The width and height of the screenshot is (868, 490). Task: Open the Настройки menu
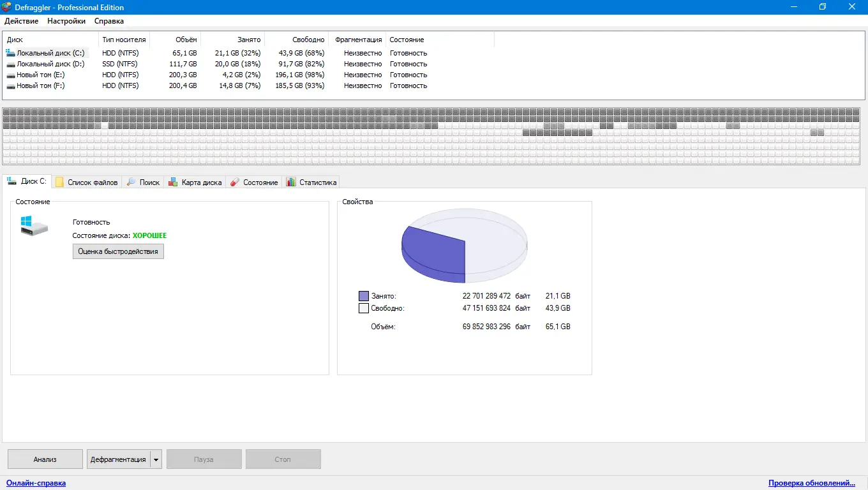pyautogui.click(x=66, y=21)
